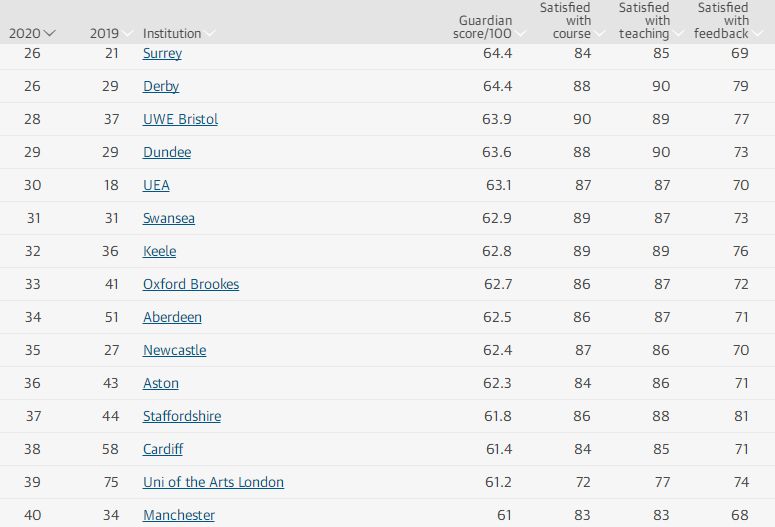This screenshot has width=775, height=527.
Task: Open the Derby institution link
Action: (161, 87)
